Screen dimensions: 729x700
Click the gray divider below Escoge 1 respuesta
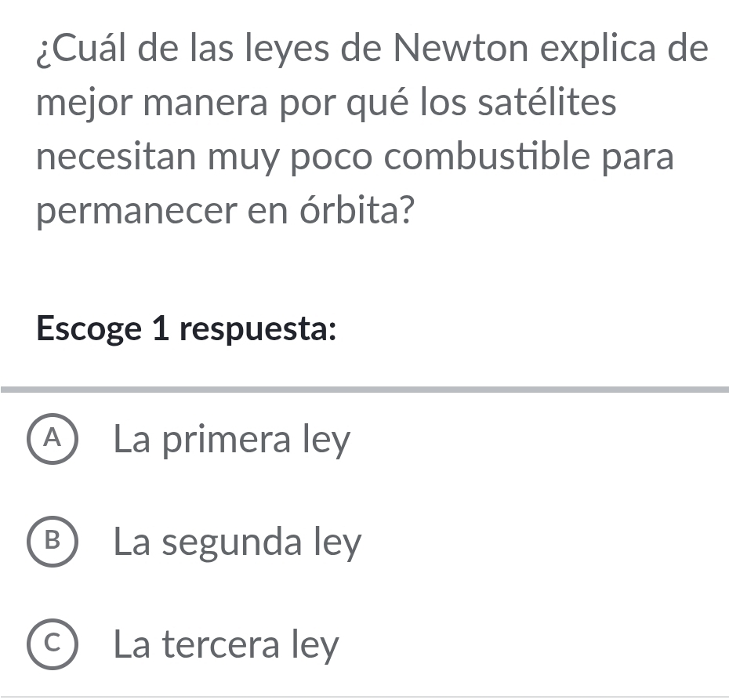tap(364, 390)
